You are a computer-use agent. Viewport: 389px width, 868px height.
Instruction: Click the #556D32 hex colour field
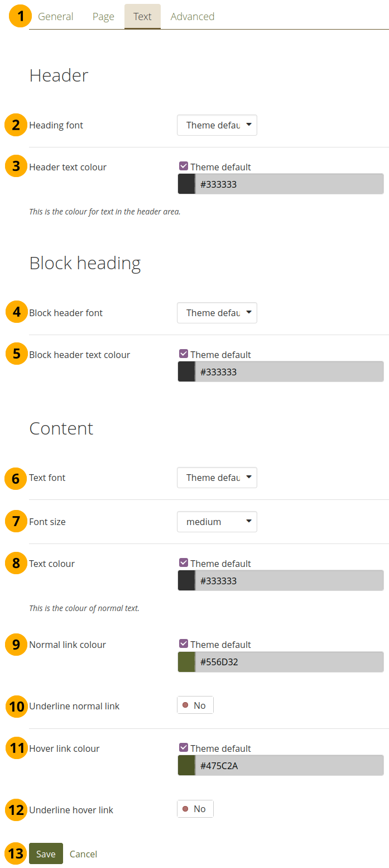289,662
